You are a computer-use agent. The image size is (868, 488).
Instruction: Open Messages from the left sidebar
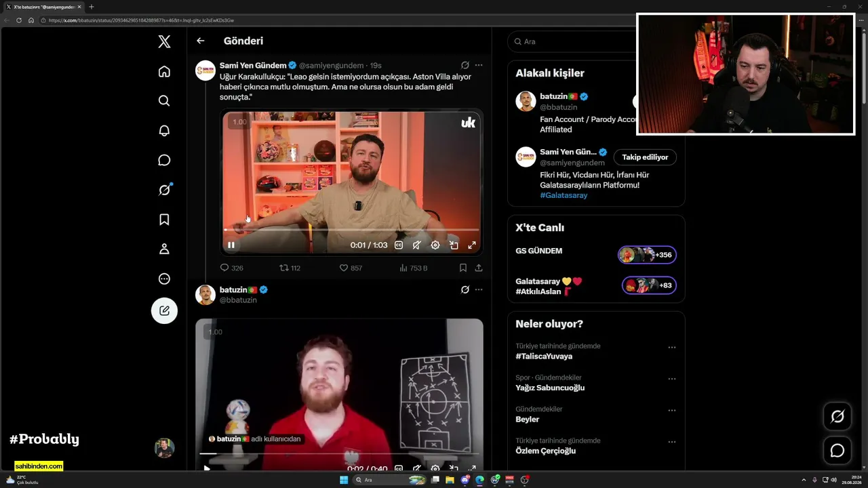pyautogui.click(x=164, y=161)
